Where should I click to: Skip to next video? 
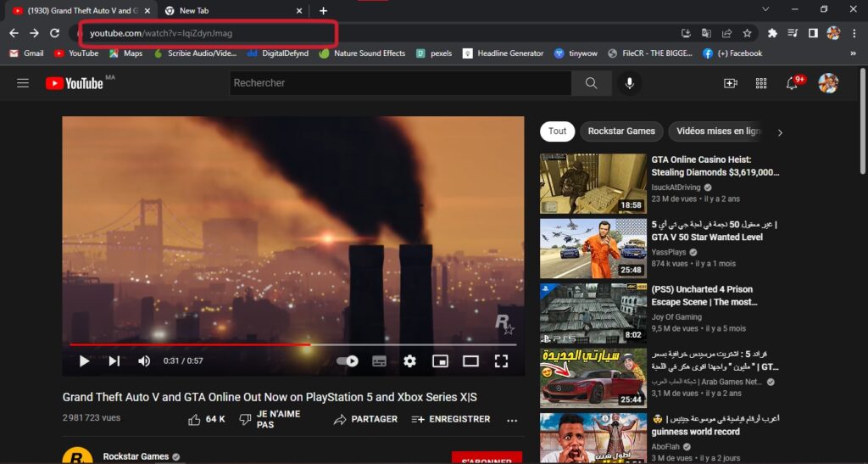pos(114,361)
